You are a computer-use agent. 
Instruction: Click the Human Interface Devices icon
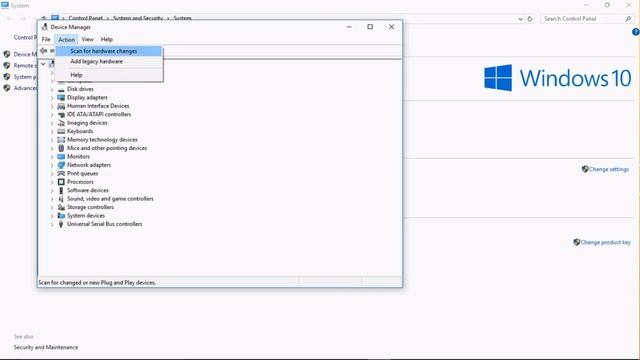coord(61,106)
